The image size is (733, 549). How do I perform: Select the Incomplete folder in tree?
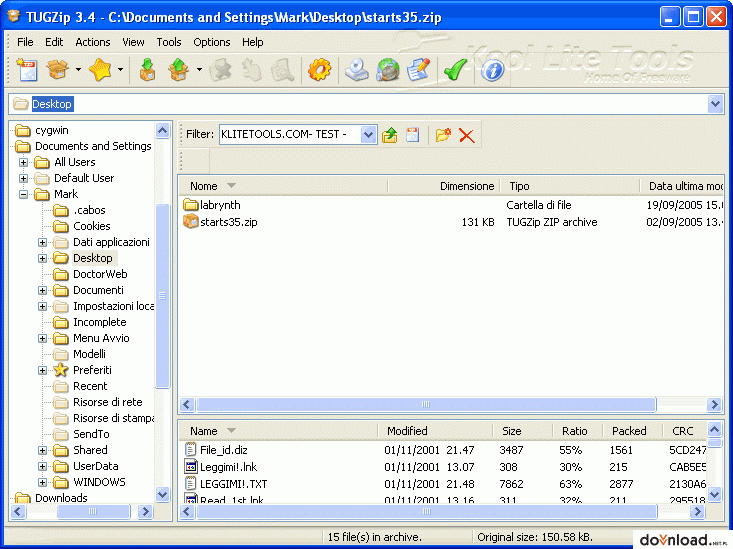pos(100,322)
